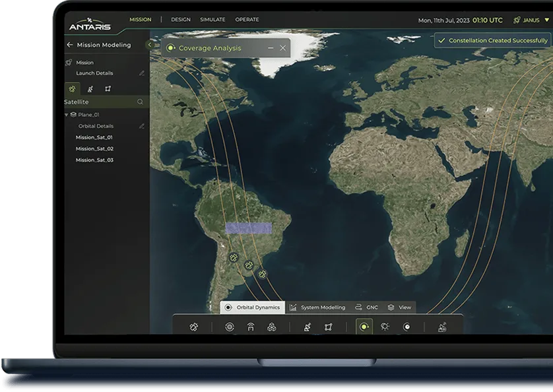Click the Orbital Details label
This screenshot has width=553, height=392.
click(x=96, y=126)
